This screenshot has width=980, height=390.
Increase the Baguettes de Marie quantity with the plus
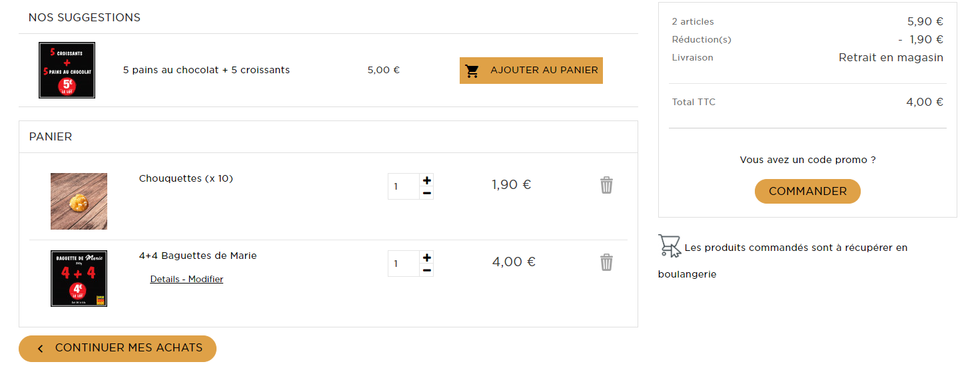click(x=427, y=257)
